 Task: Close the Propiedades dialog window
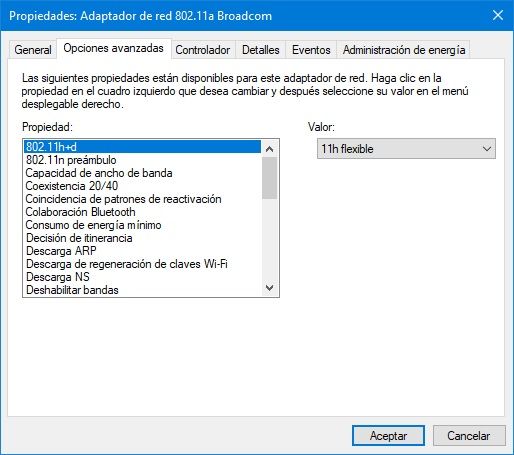coord(498,15)
